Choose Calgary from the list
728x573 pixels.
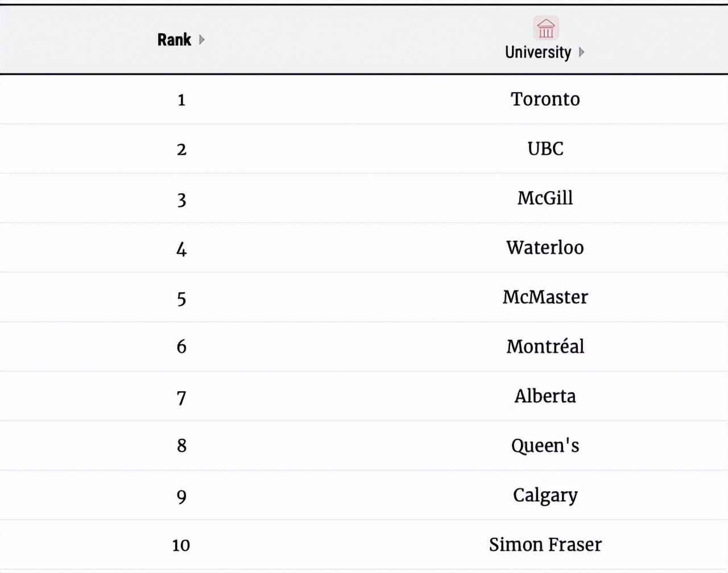click(545, 495)
